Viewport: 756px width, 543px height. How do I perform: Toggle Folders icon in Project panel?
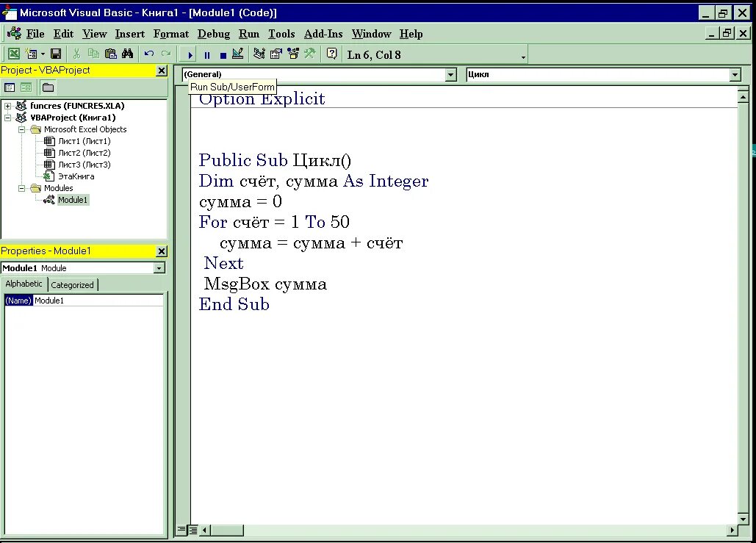(48, 87)
